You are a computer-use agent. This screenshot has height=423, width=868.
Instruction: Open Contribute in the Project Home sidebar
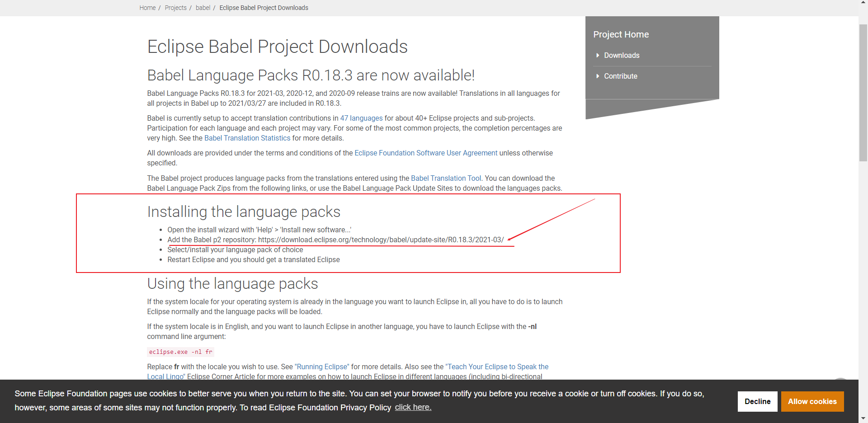[621, 76]
